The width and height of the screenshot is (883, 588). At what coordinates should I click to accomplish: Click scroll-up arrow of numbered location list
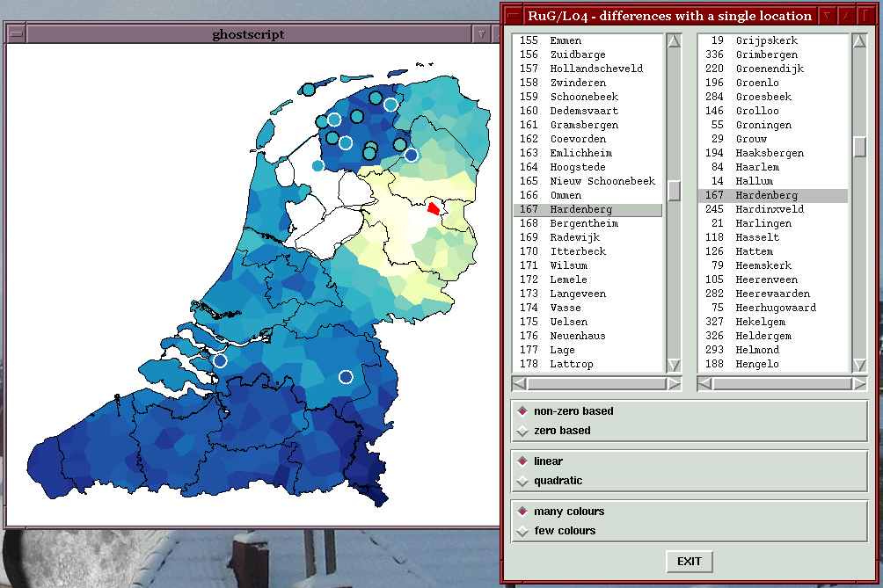674,41
